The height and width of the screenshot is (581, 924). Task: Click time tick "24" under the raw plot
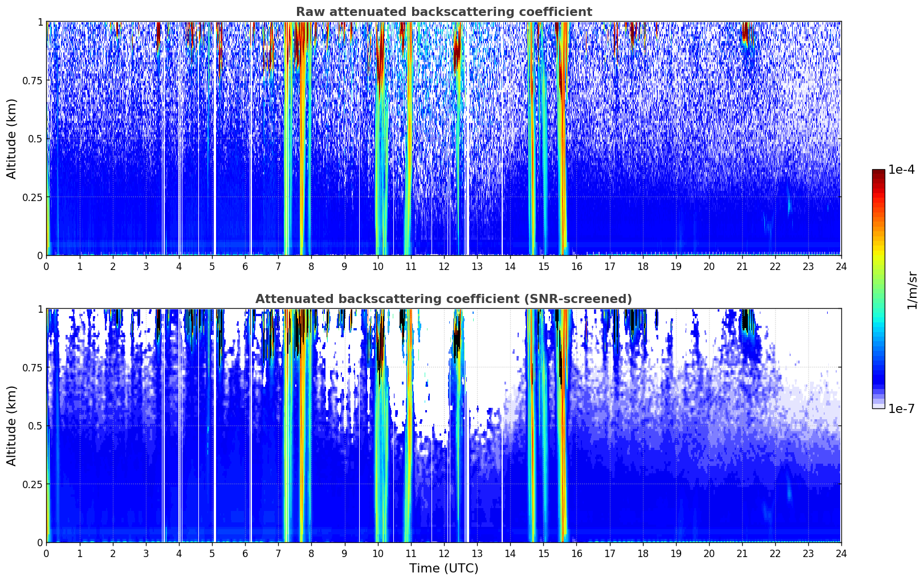841,266
